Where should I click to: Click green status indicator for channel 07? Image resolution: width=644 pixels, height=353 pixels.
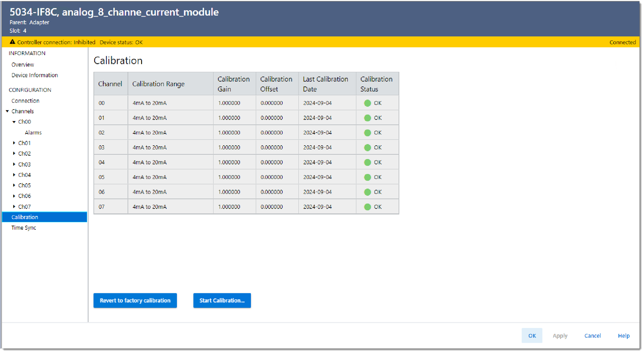pos(367,207)
